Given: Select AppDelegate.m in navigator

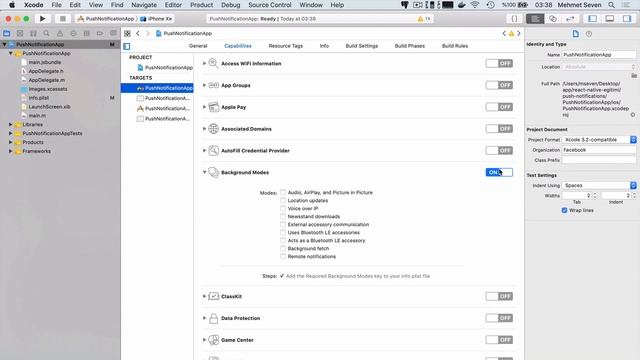Looking at the screenshot, I should (x=47, y=80).
